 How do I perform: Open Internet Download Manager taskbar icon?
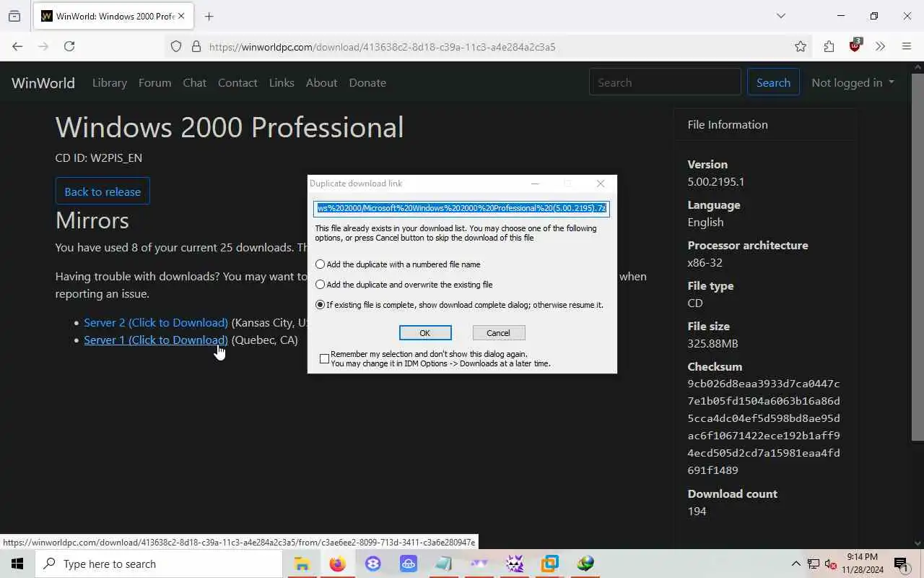pos(585,564)
